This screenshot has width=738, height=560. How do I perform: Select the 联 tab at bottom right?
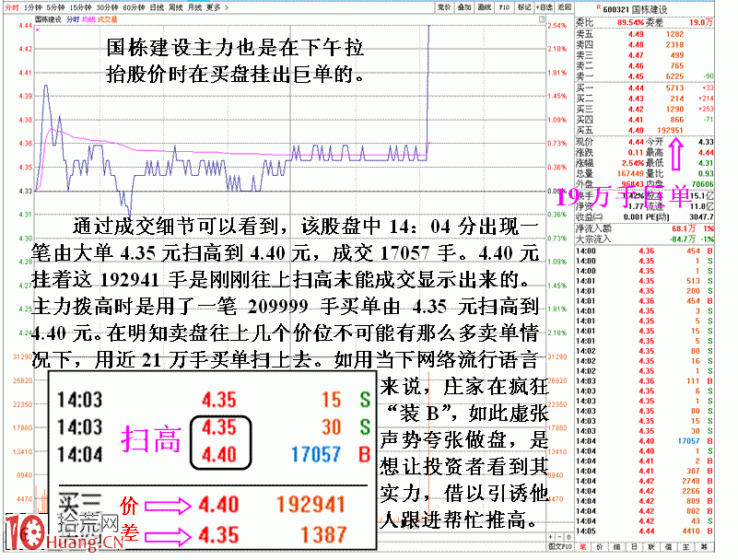coord(652,547)
